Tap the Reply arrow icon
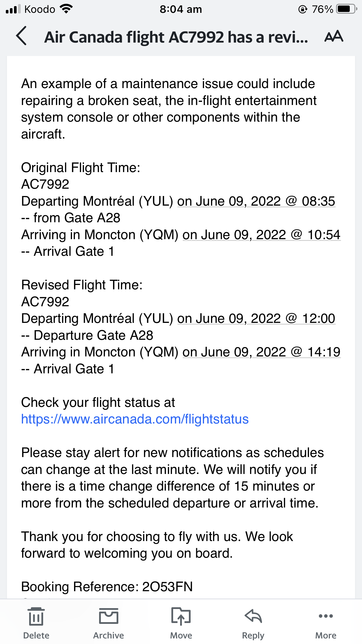This screenshot has height=644, width=362. [253, 616]
